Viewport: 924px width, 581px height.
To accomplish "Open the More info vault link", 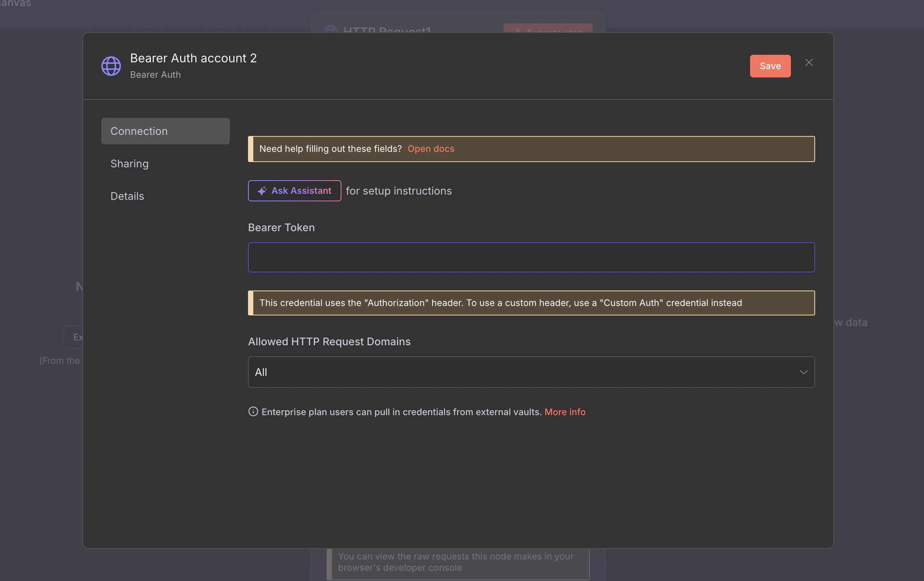I will click(564, 412).
